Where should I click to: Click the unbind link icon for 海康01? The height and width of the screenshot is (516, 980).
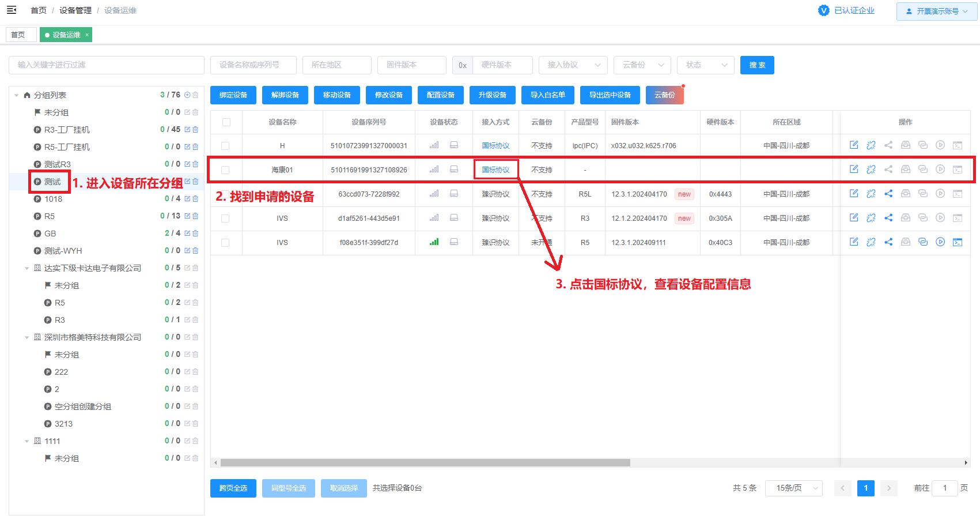(871, 170)
